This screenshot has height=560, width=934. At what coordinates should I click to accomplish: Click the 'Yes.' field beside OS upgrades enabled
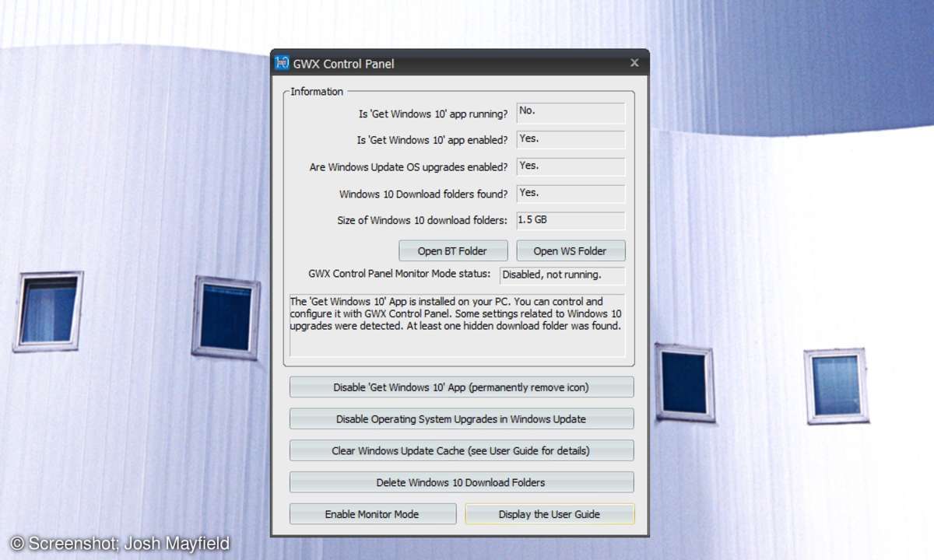point(571,167)
